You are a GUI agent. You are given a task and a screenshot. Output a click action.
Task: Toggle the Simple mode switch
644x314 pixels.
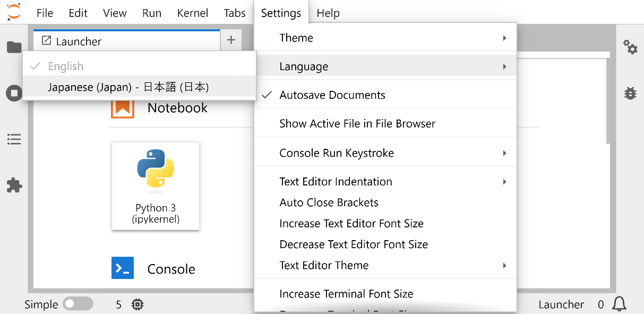click(78, 304)
